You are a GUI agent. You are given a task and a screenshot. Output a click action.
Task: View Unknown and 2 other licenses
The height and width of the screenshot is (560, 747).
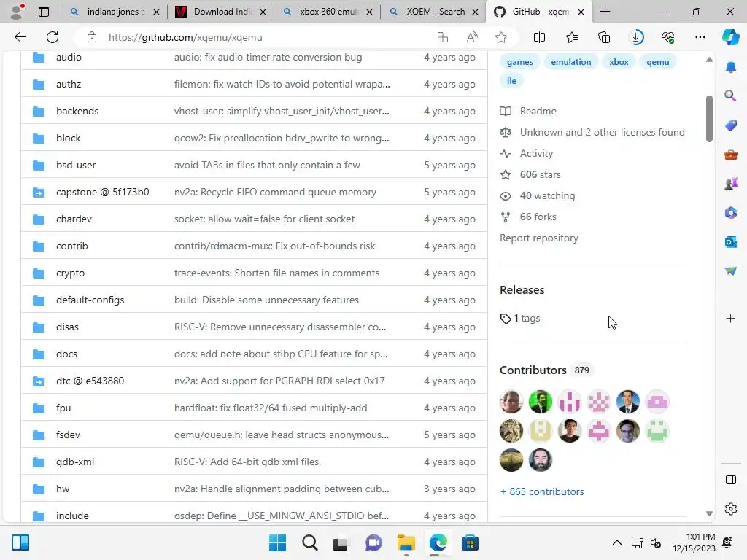pos(602,132)
